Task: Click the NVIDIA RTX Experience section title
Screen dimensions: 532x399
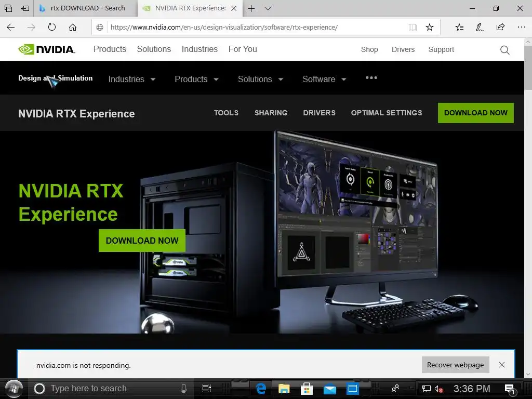Action: 76,114
